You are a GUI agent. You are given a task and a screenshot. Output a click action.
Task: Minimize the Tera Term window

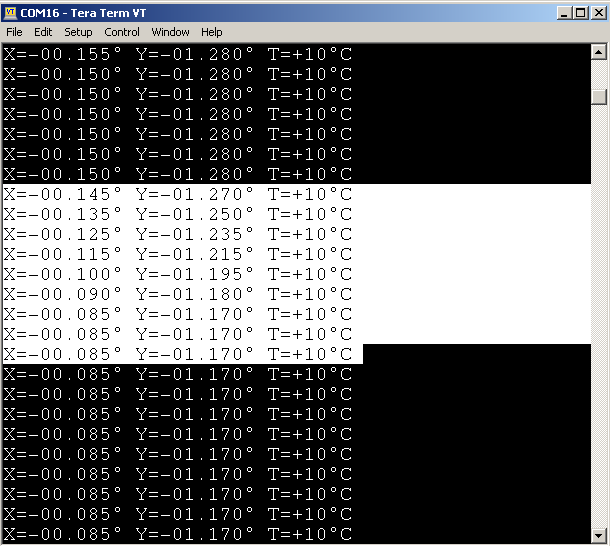point(564,13)
